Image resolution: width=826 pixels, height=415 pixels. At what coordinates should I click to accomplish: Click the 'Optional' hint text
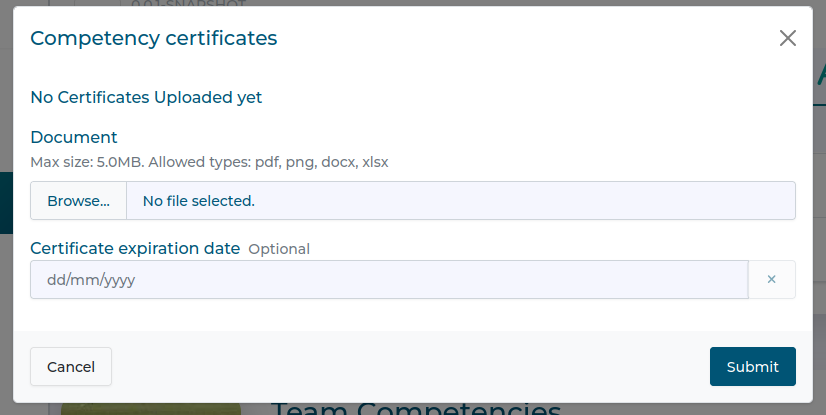click(279, 249)
